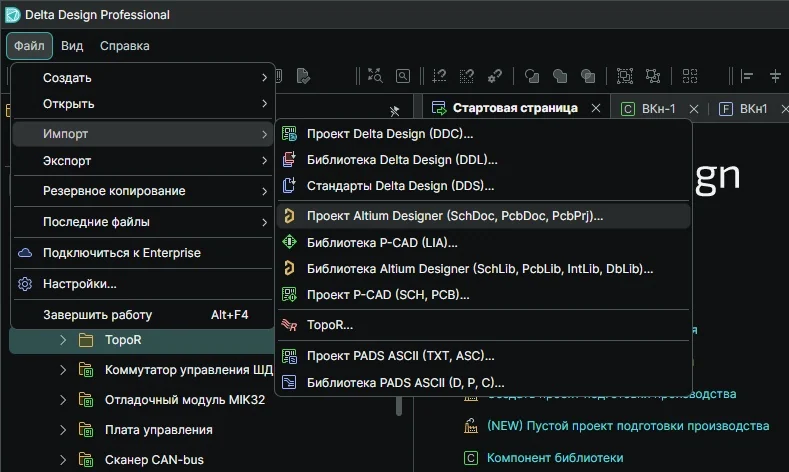Import Проект PADS ASCII (TXT, ASC)
Viewport: 789px width, 472px height.
[x=483, y=356]
